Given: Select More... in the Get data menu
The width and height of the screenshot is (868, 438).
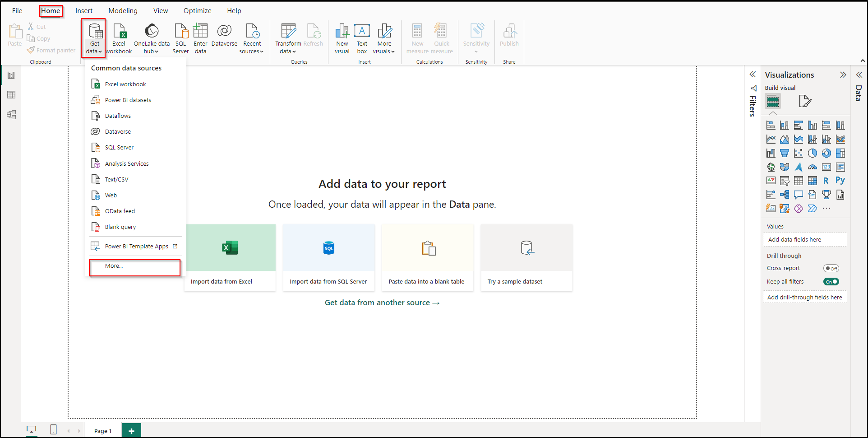Looking at the screenshot, I should [x=135, y=266].
